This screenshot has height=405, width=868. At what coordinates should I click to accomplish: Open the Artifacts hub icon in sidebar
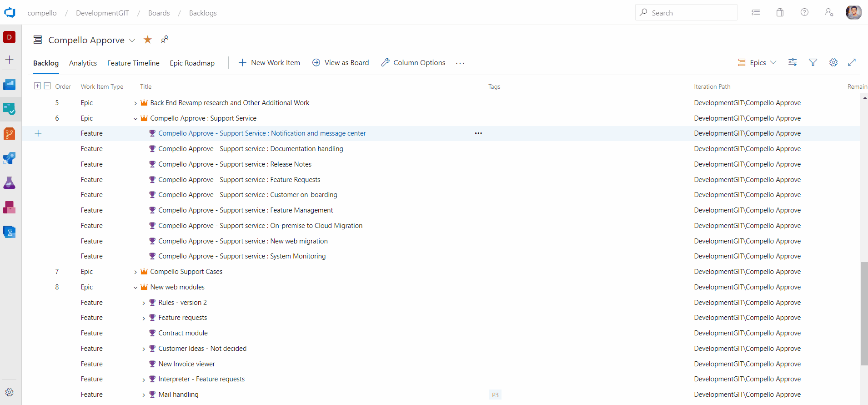tap(10, 207)
